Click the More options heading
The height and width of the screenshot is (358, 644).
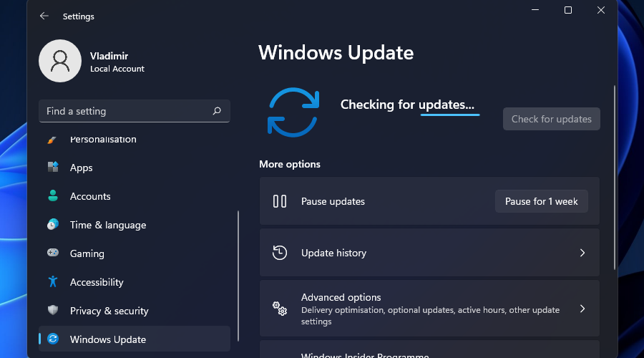pos(290,164)
